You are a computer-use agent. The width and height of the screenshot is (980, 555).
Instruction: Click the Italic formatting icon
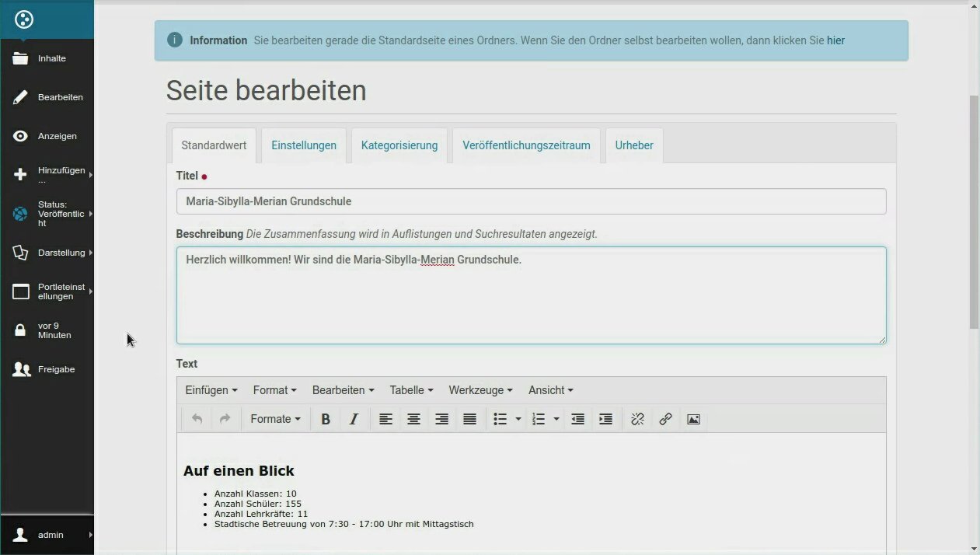click(x=354, y=419)
